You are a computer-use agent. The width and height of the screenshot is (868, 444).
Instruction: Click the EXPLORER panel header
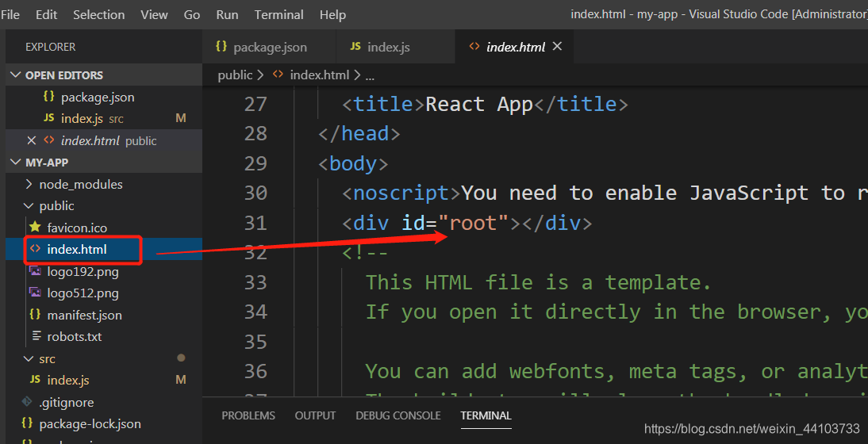[50, 47]
